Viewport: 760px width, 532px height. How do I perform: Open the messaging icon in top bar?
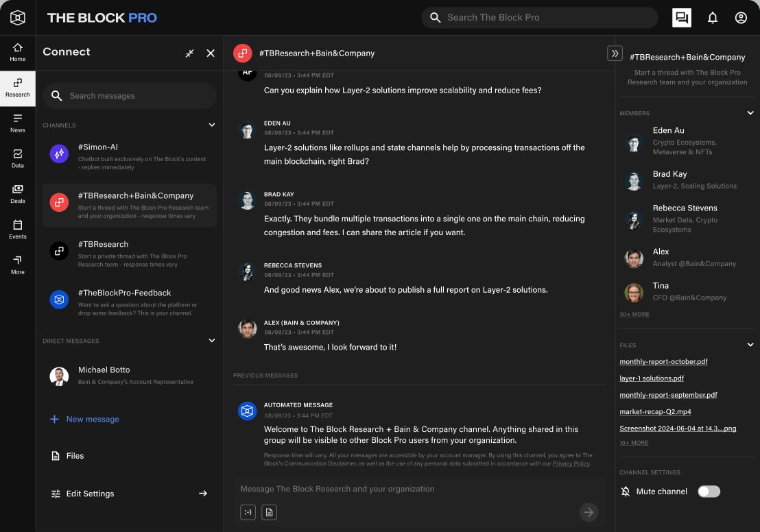pyautogui.click(x=681, y=17)
